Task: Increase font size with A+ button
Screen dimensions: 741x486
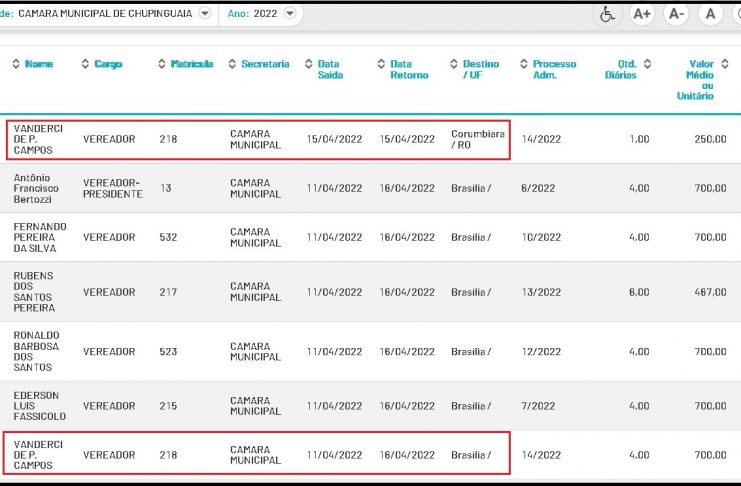Action: tap(642, 14)
